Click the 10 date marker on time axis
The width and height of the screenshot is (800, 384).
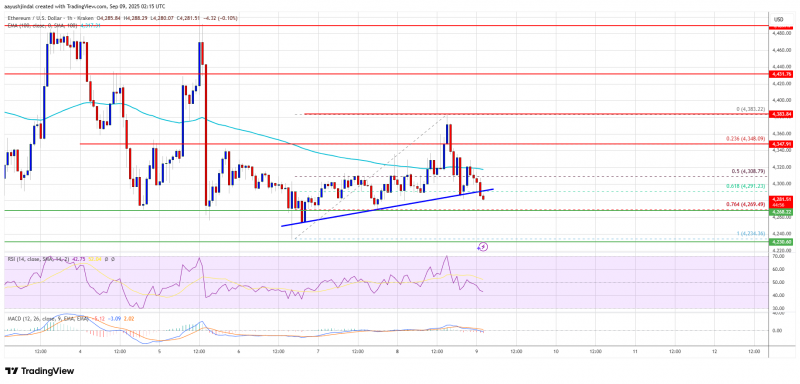pyautogui.click(x=556, y=351)
